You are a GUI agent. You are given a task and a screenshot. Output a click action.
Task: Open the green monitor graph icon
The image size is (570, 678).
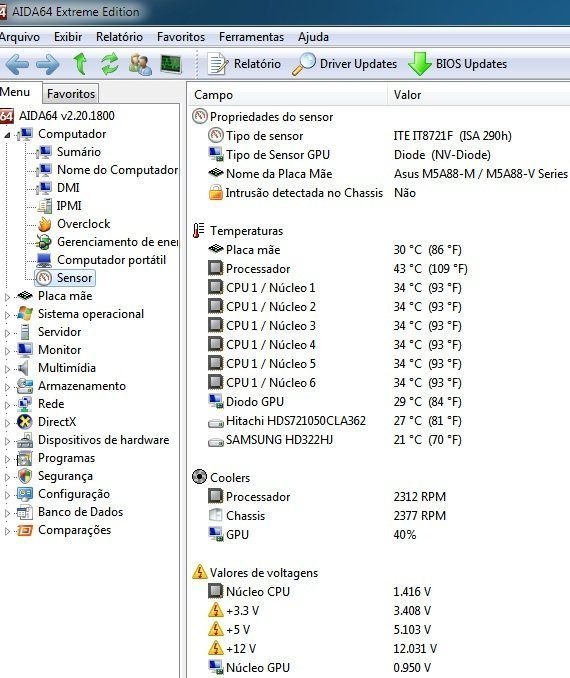(x=171, y=64)
